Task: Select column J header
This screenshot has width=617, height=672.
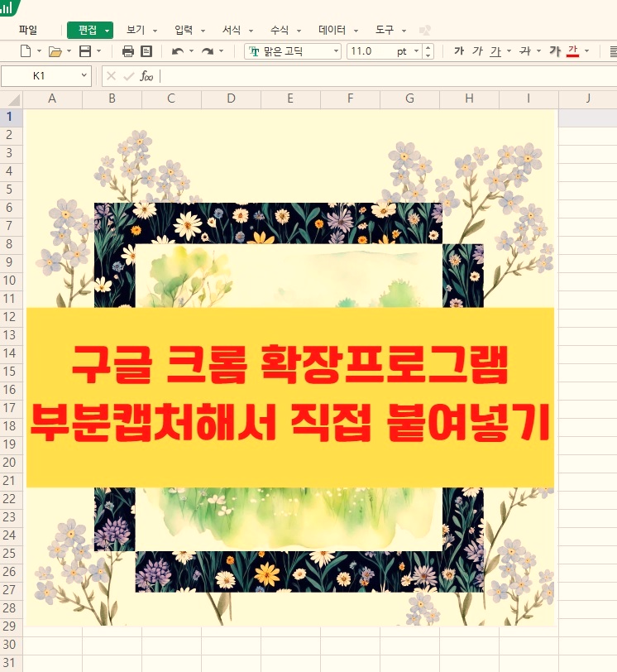Action: (x=588, y=99)
